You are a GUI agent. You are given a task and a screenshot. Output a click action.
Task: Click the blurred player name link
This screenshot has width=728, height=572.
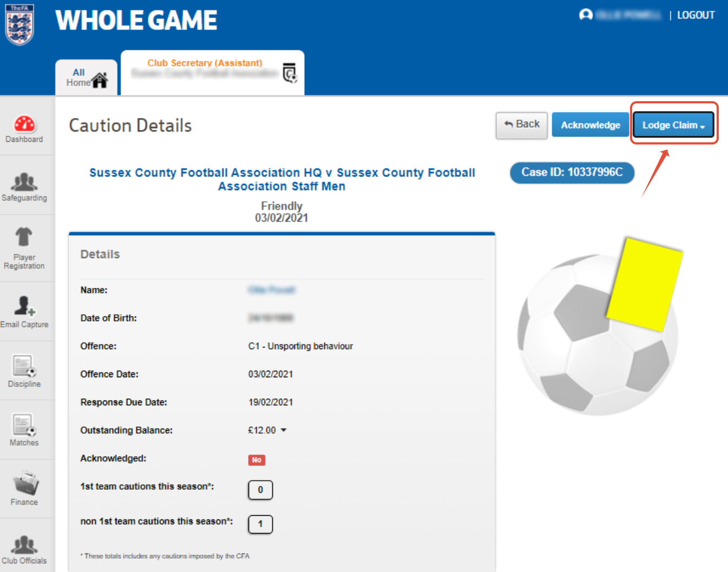click(272, 290)
